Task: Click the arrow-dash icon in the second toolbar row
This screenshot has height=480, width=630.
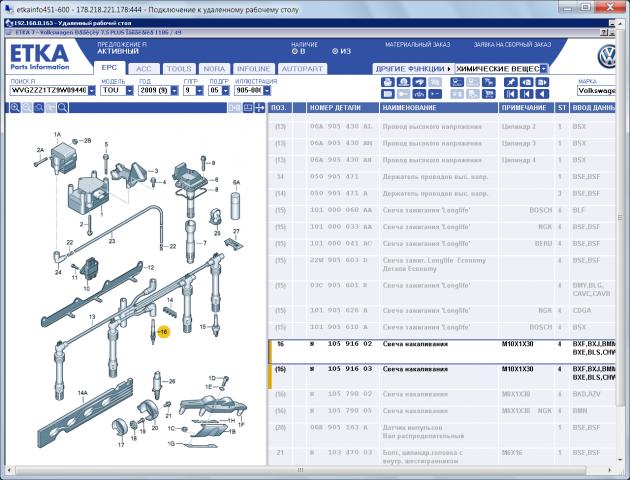Action: coord(435,94)
